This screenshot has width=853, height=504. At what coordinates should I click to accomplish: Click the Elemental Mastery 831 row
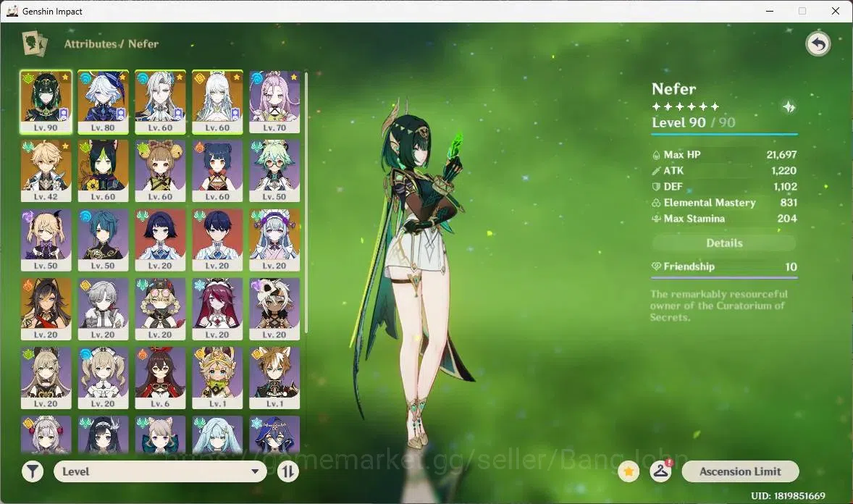click(724, 203)
